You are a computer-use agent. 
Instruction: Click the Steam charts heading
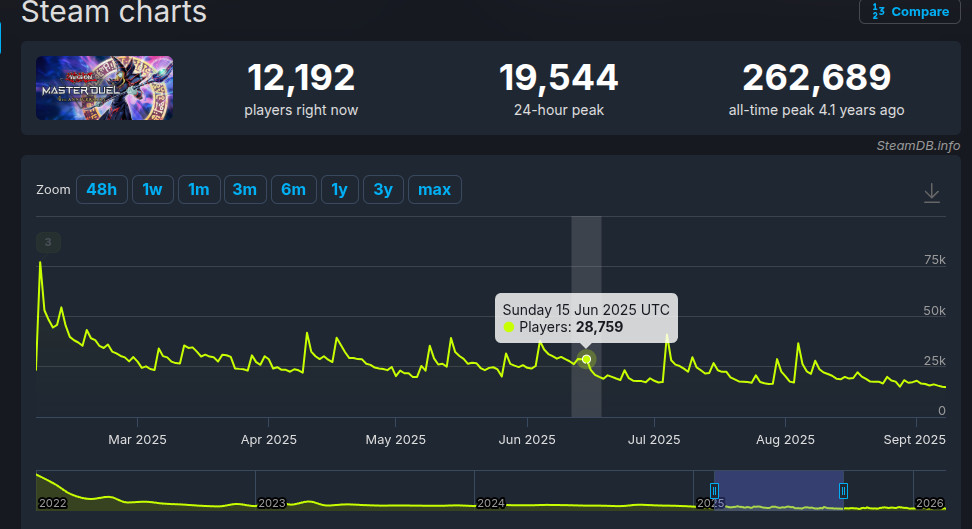114,12
